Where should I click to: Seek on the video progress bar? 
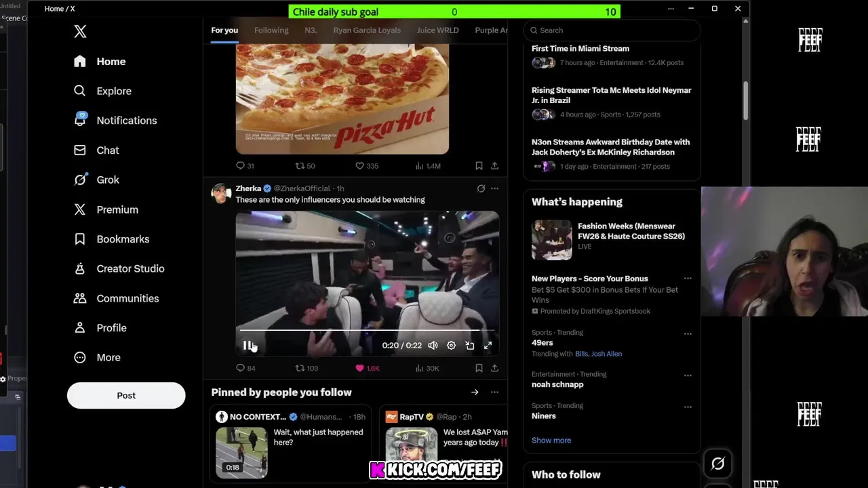[x=367, y=331]
